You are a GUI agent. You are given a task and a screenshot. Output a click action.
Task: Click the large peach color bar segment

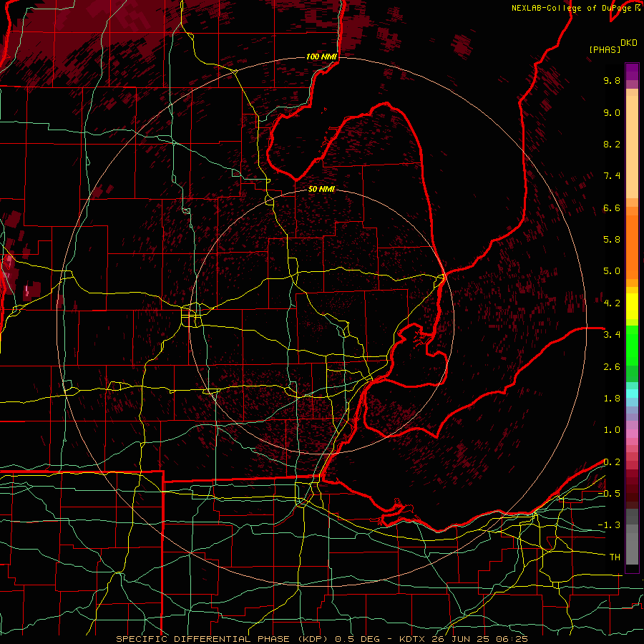[632, 147]
